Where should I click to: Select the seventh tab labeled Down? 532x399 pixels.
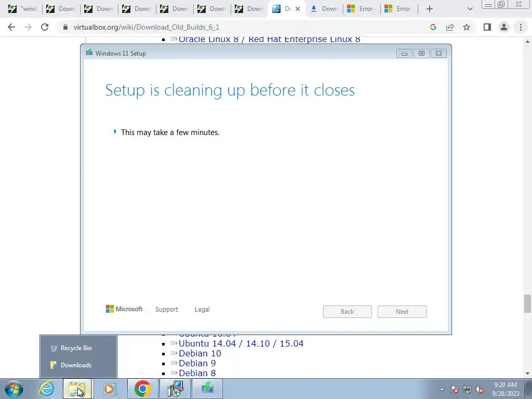(249, 9)
